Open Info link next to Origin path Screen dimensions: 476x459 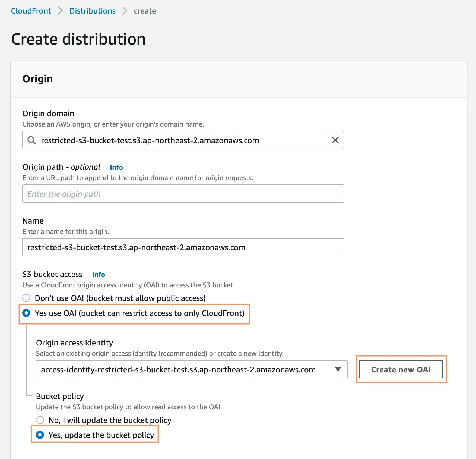pos(116,167)
